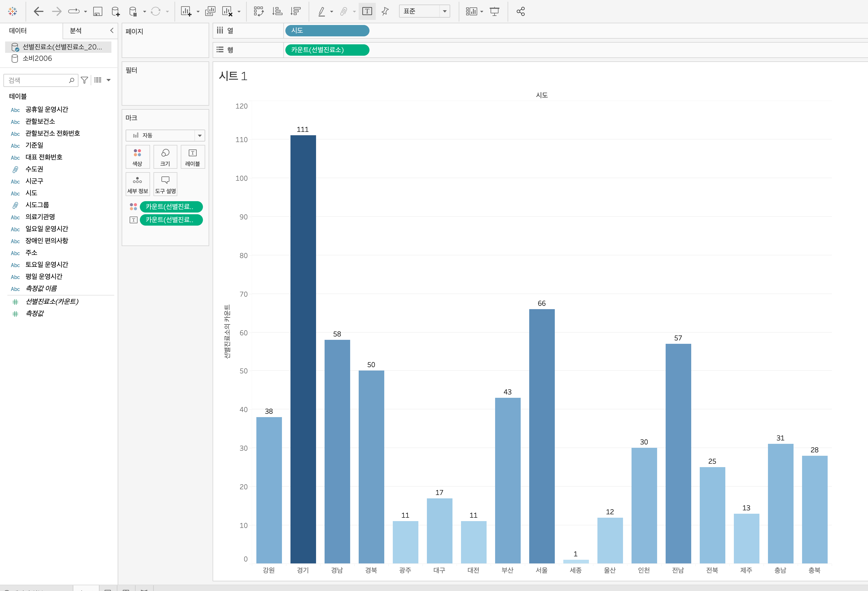The width and height of the screenshot is (868, 591).
Task: Sort bars descending with toolbar icon
Action: click(x=295, y=12)
